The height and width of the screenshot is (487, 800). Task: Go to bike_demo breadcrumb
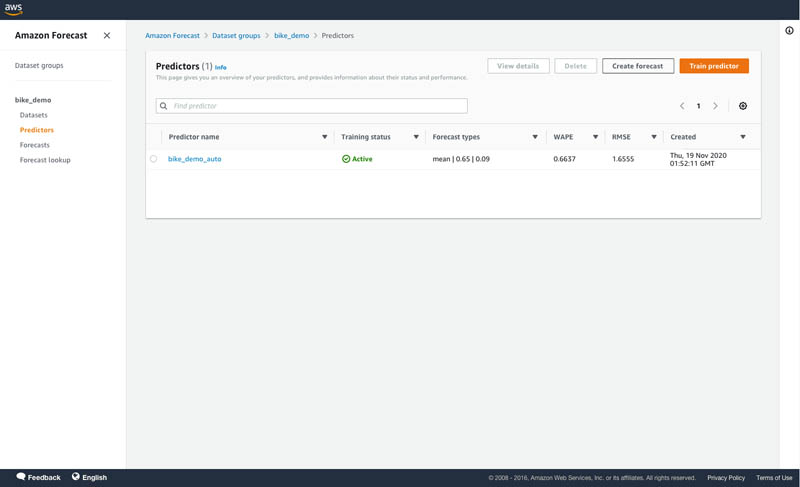[x=291, y=35]
